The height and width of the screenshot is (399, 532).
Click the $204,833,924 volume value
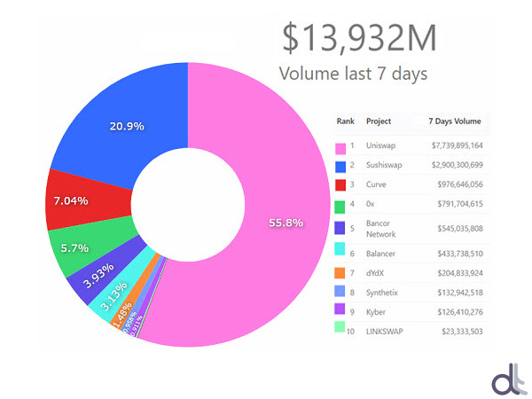[x=460, y=273]
